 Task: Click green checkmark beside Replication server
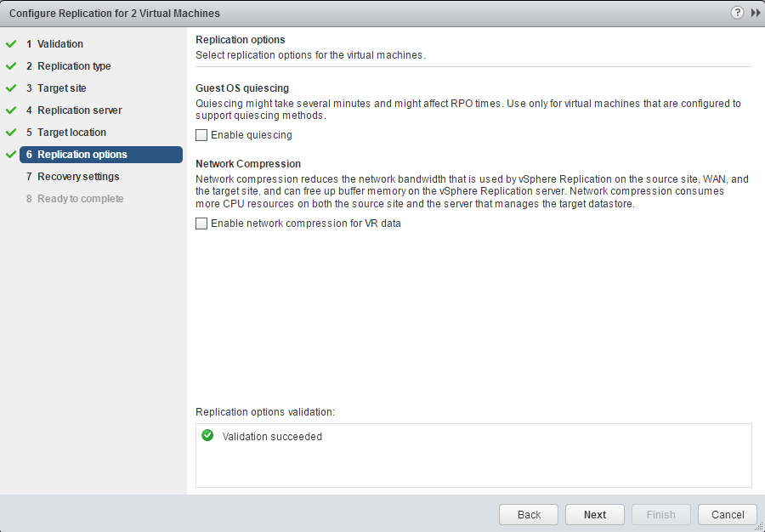[x=11, y=110]
